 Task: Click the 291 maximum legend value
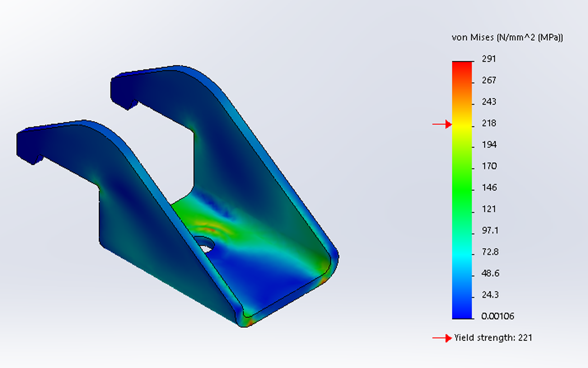tap(489, 59)
